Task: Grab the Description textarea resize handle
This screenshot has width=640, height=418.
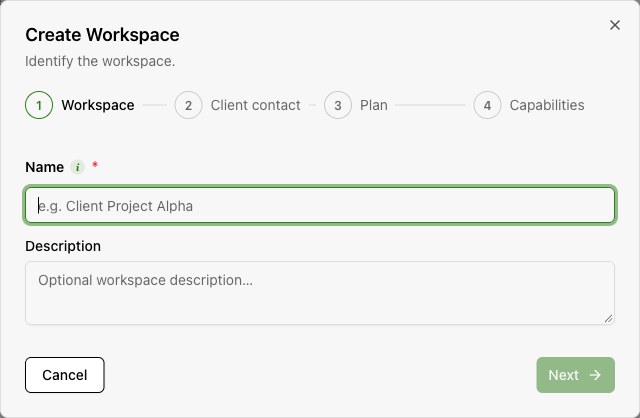Action: click(x=608, y=318)
